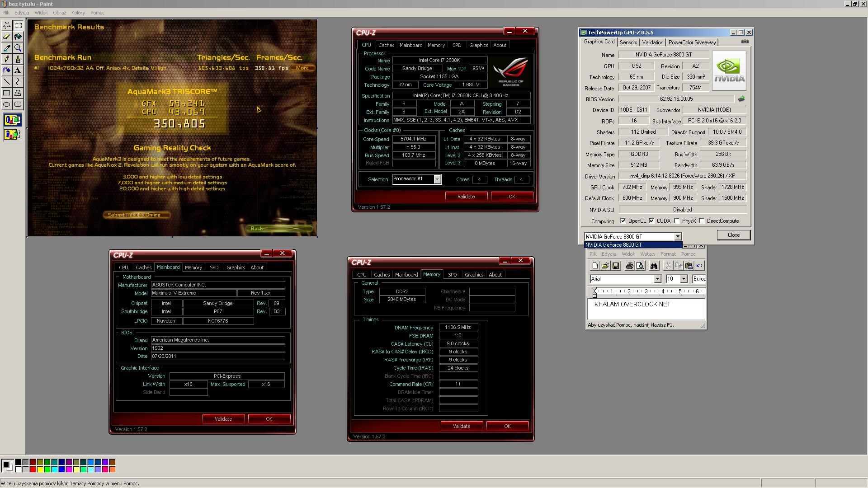
Task: Click the Open folder icon in WordPad
Action: 605,266
